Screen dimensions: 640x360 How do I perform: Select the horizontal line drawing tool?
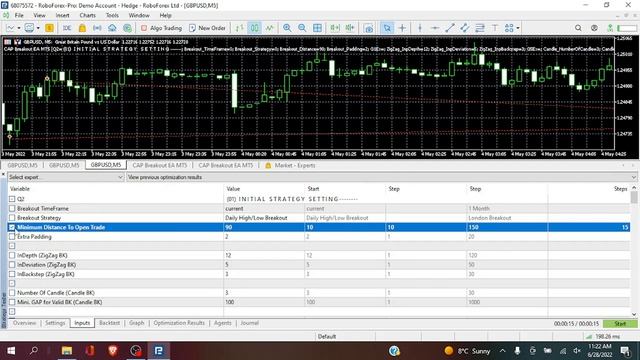click(435, 28)
